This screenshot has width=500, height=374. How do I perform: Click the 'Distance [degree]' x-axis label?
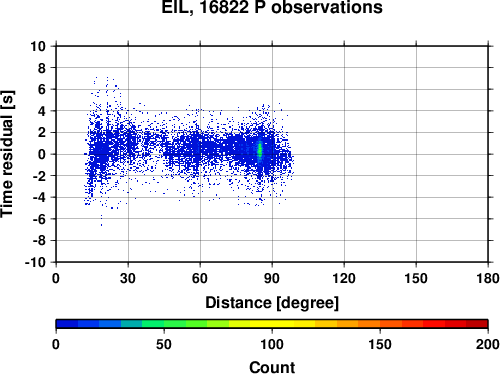(272, 303)
